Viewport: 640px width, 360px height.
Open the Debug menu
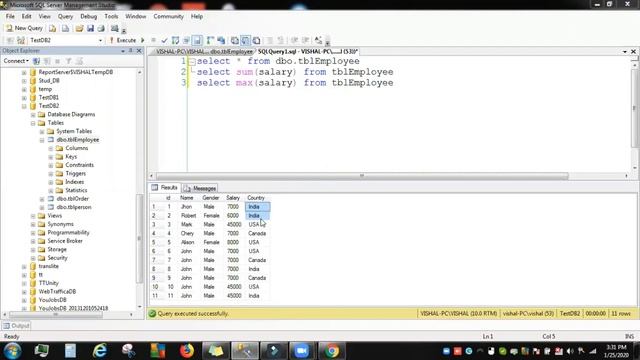point(89,16)
